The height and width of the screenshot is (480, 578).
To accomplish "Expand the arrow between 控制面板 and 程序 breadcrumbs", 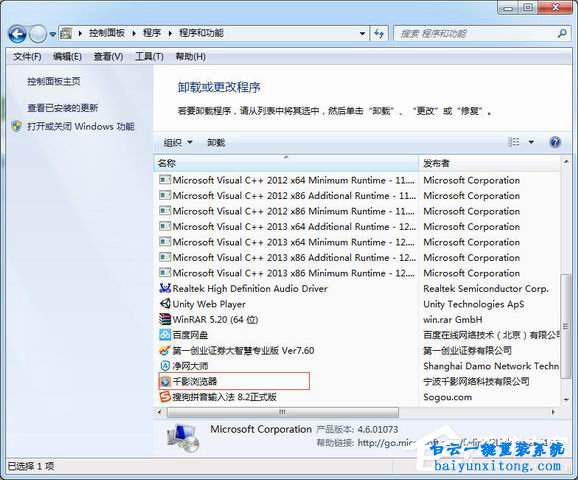I will (x=134, y=34).
